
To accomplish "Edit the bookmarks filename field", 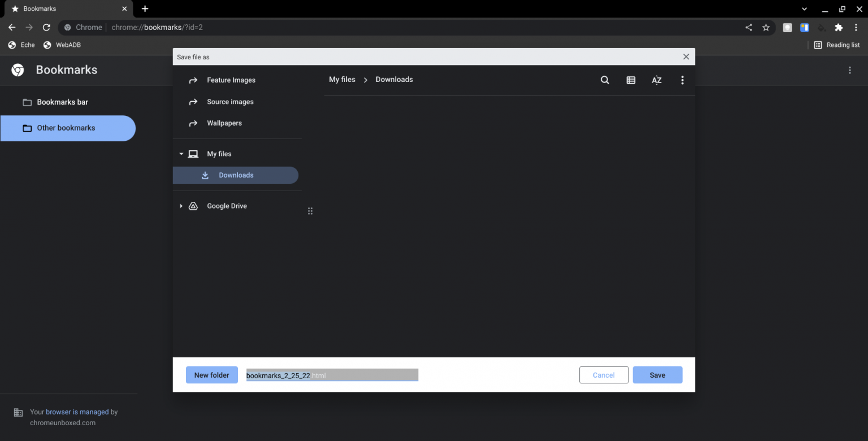I will click(x=331, y=375).
